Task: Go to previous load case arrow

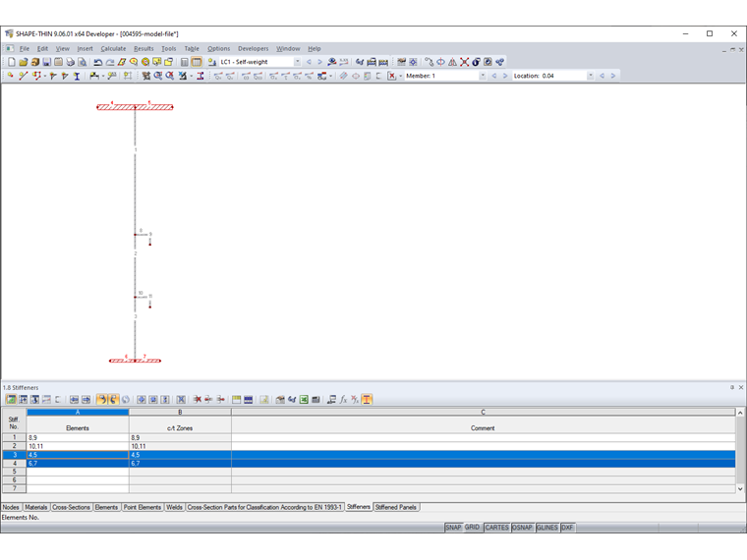Action: pos(309,62)
